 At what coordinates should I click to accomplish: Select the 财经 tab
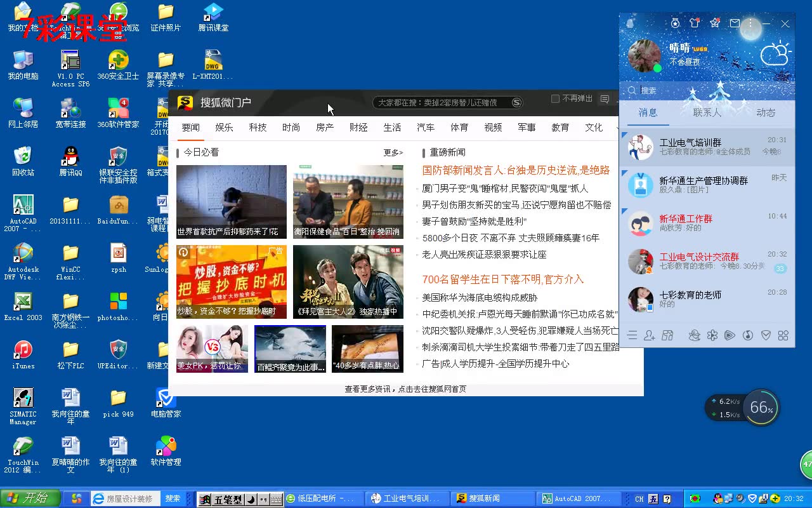358,128
